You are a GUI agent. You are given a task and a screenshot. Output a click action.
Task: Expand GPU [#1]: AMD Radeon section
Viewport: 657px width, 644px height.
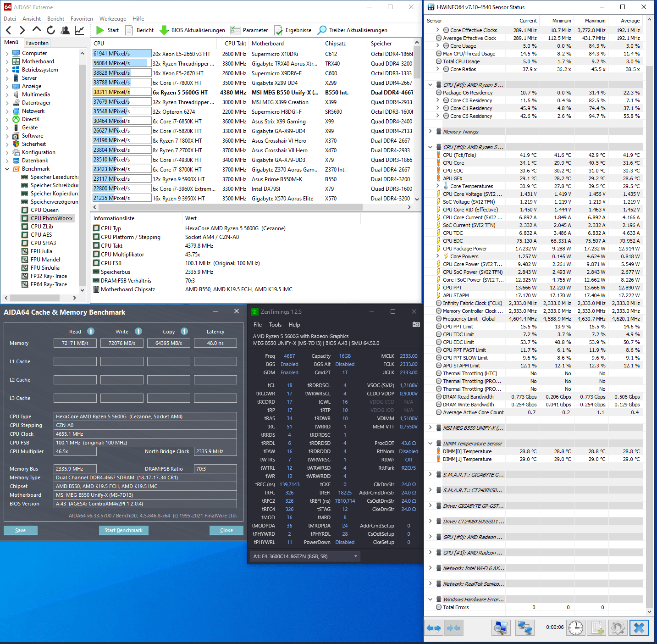click(x=430, y=552)
